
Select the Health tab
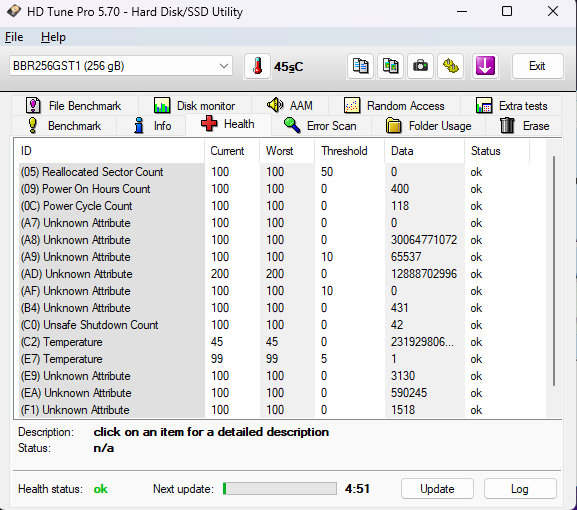point(229,124)
